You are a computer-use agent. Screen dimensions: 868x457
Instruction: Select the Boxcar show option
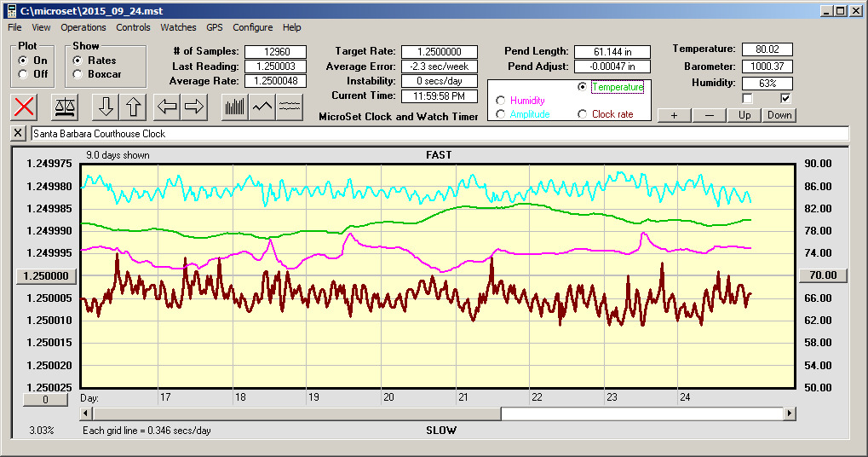(78, 74)
